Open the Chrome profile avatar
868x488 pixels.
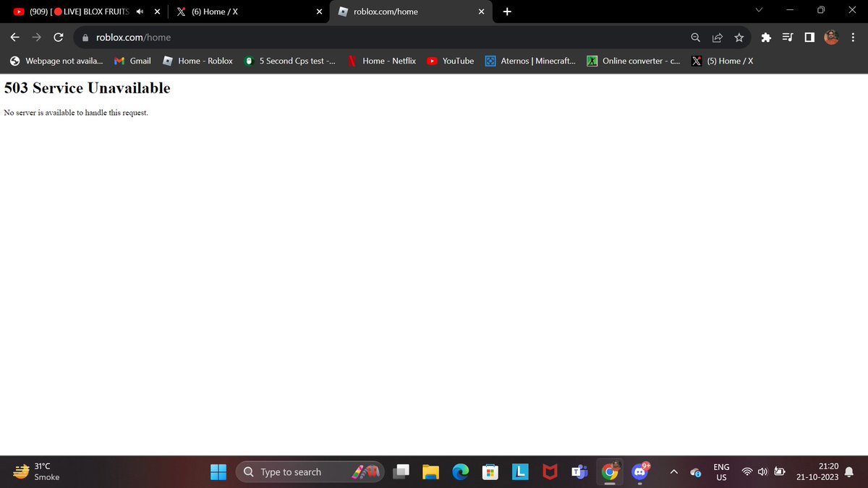[x=831, y=37]
